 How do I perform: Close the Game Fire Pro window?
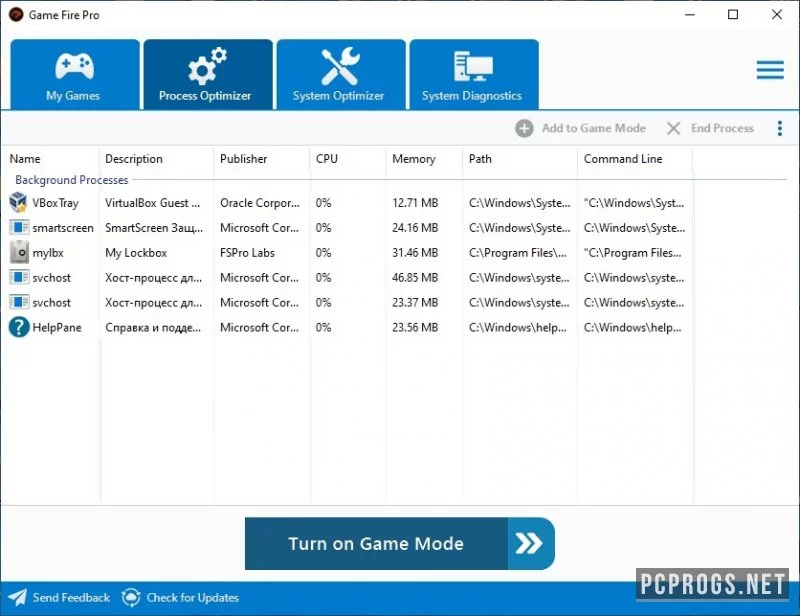point(777,15)
